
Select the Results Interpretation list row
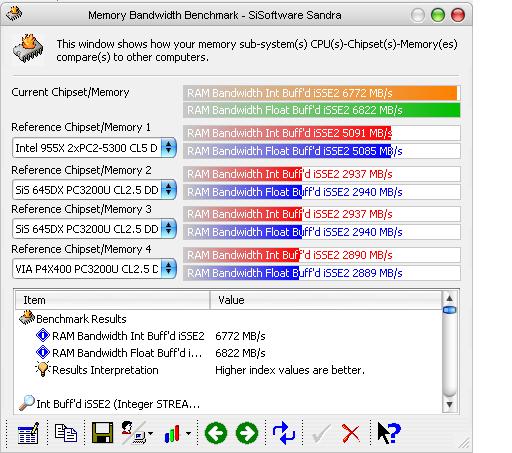click(x=228, y=370)
